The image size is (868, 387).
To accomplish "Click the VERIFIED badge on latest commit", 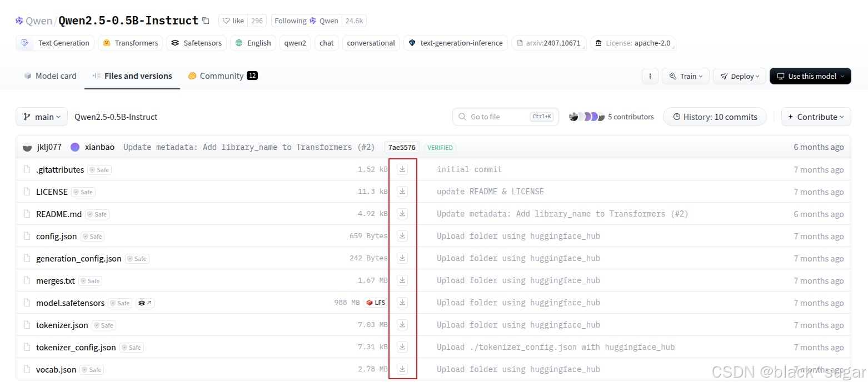I will (440, 148).
